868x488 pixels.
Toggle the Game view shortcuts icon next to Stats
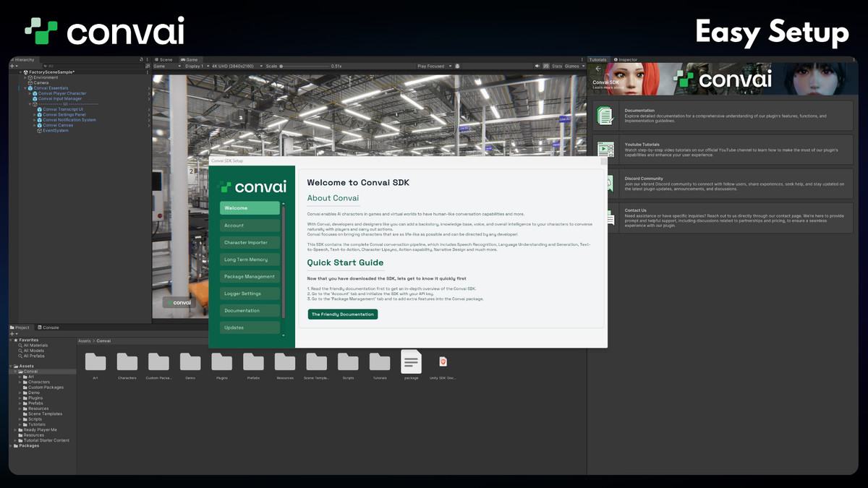(546, 66)
